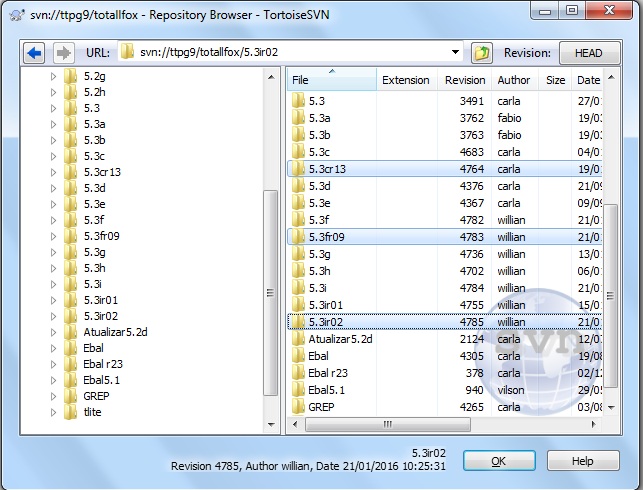
Task: Click folder icon of 5.3fr09 in file list
Action: (299, 237)
